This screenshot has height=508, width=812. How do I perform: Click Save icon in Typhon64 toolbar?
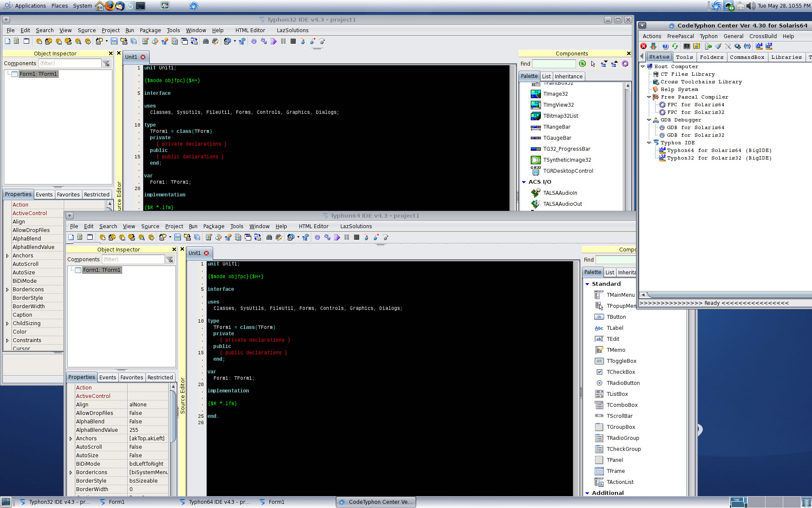click(x=177, y=237)
